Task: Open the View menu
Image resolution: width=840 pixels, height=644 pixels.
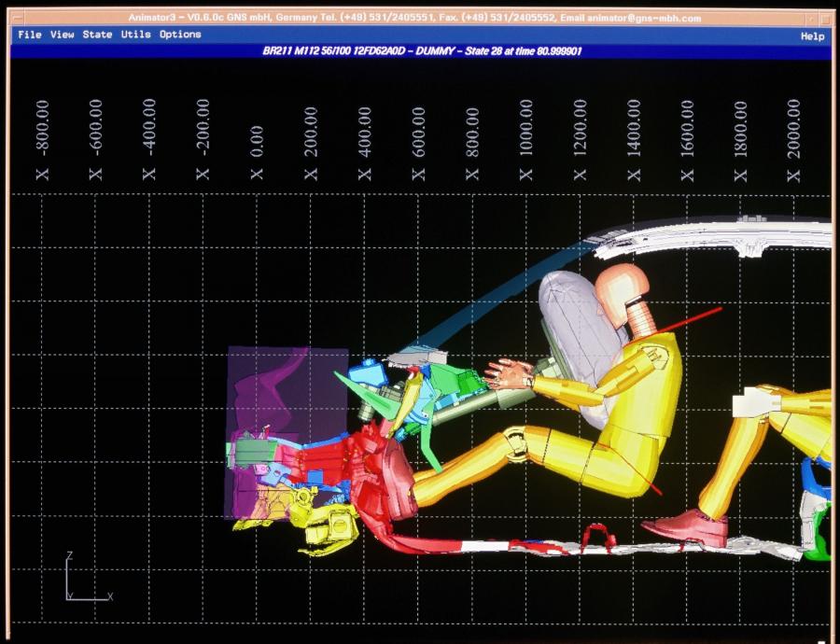Action: 63,35
